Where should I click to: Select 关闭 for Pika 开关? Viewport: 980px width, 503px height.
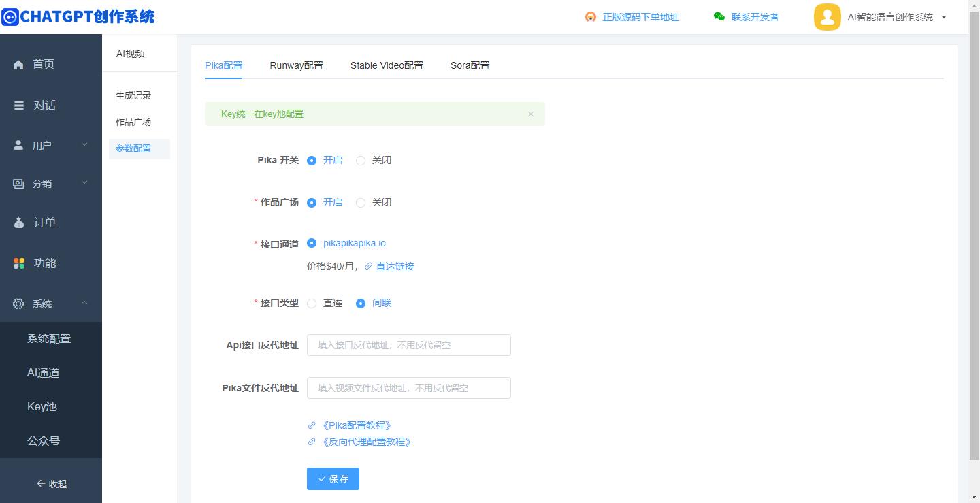tap(361, 161)
